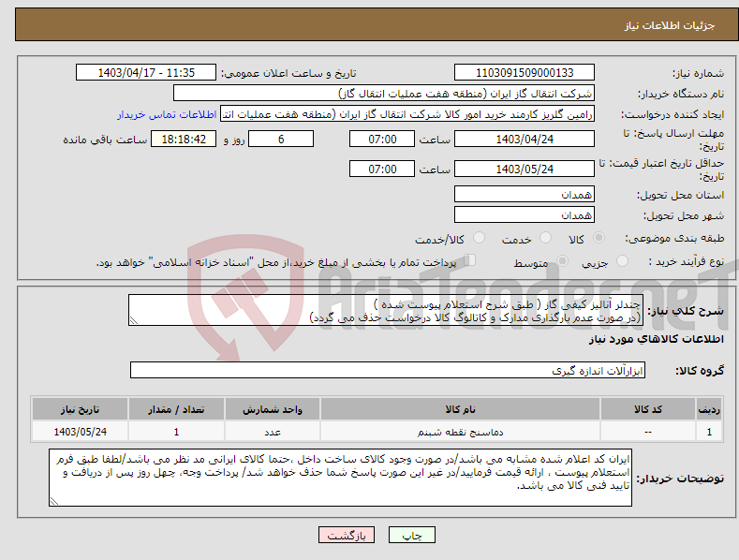Click the label شرح کلی نیاز

686,311
